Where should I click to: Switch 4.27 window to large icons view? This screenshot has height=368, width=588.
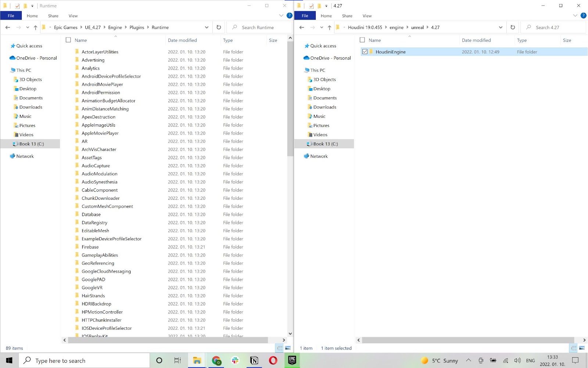pos(582,348)
